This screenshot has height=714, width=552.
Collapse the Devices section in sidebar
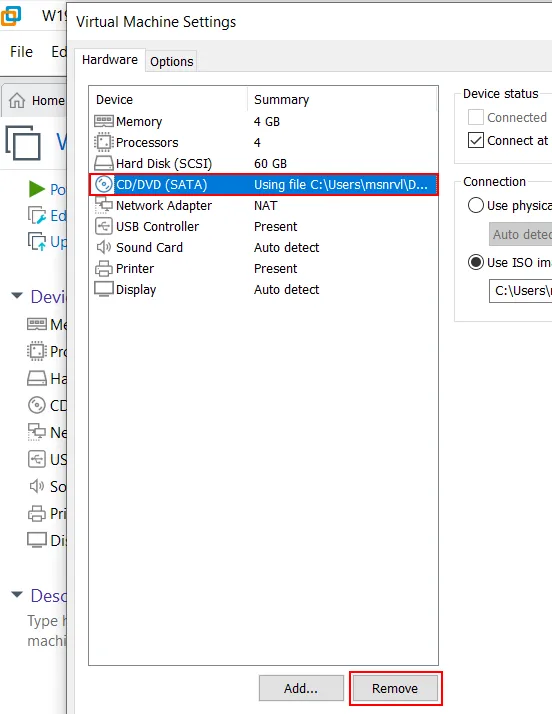(x=17, y=296)
